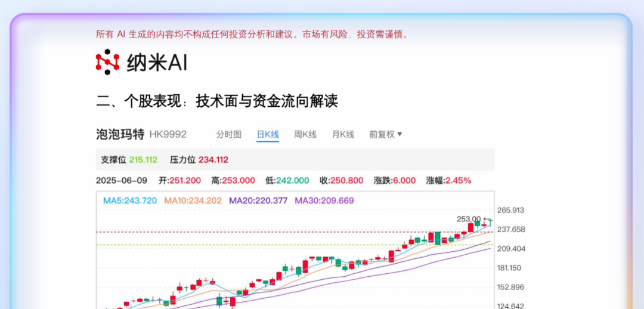Image resolution: width=644 pixels, height=309 pixels.
Task: Click the 纳米AI brand name text
Action: (x=156, y=63)
